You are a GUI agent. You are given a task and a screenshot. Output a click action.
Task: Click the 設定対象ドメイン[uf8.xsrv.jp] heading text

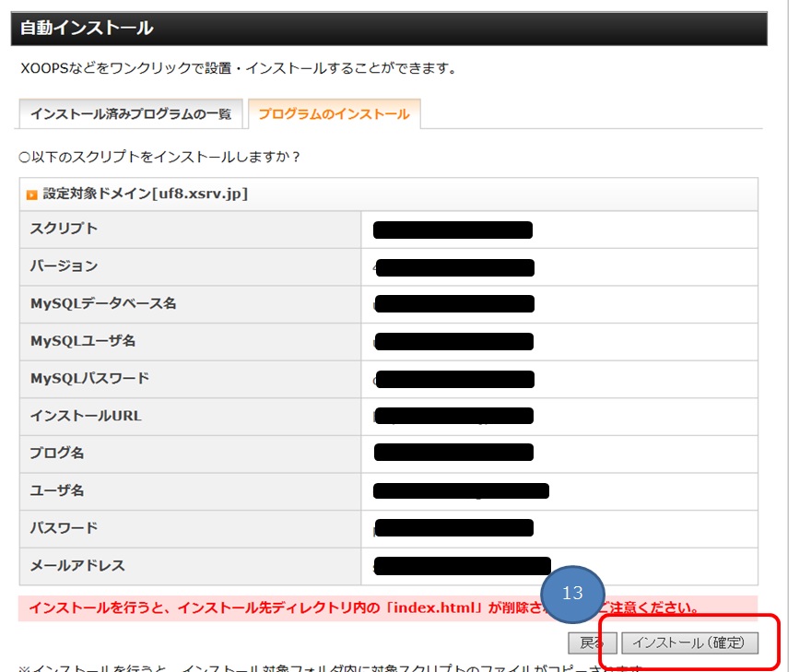(x=145, y=195)
